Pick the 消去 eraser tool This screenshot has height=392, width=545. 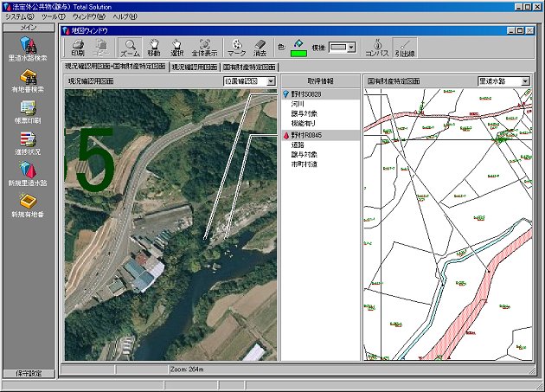point(260,48)
